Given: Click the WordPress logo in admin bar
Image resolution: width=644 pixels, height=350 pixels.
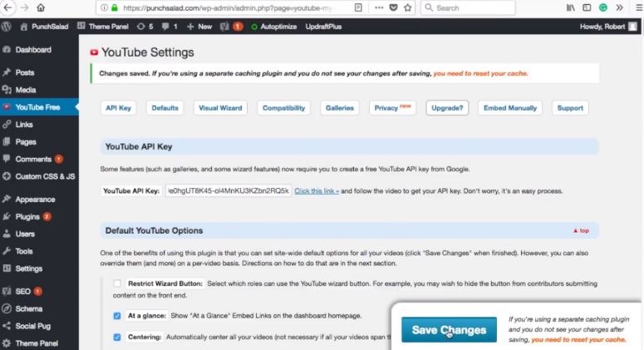Looking at the screenshot, I should point(6,27).
